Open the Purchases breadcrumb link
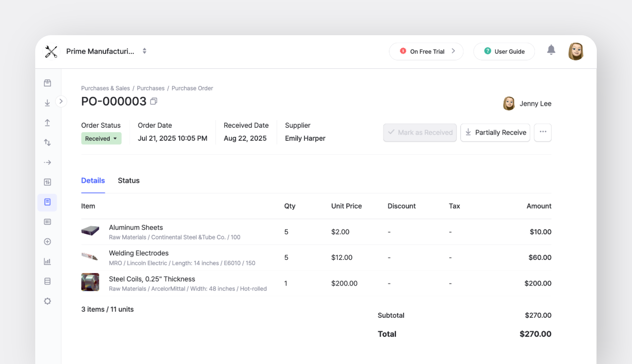Viewport: 632px width, 364px height. 150,88
